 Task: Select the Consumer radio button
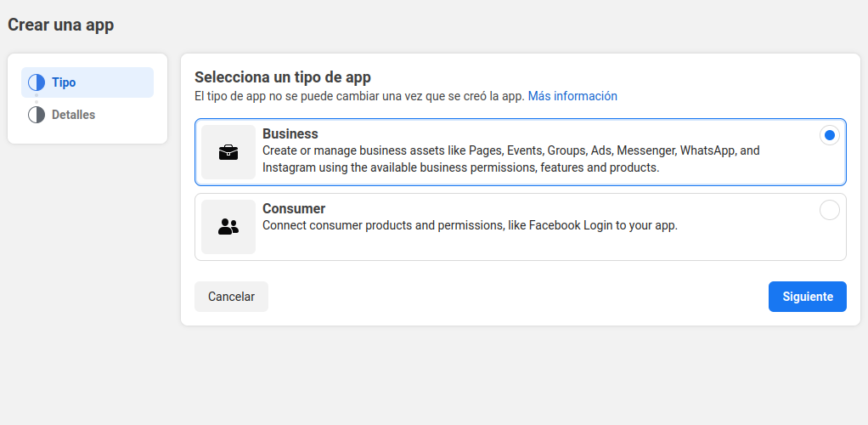pyautogui.click(x=829, y=210)
